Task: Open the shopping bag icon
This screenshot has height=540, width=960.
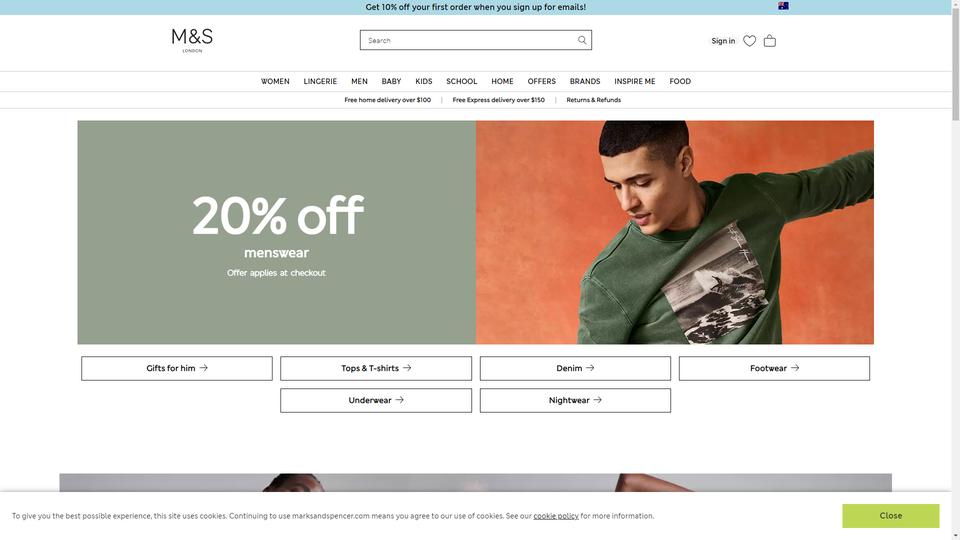Action: pyautogui.click(x=770, y=41)
